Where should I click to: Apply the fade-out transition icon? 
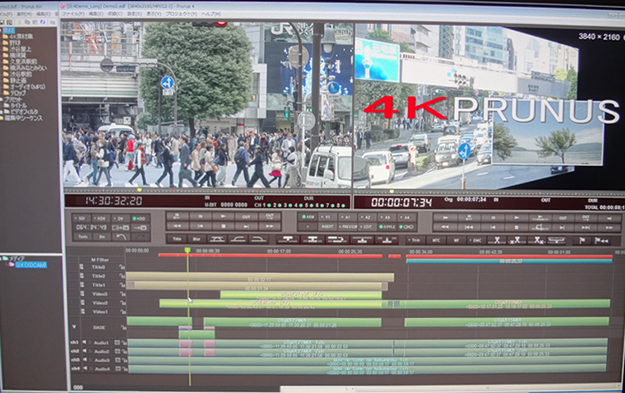(x=258, y=239)
